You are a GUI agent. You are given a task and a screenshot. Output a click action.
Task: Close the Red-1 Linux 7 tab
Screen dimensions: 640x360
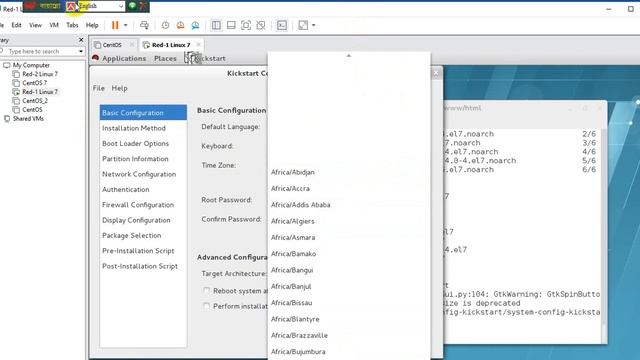(x=198, y=44)
